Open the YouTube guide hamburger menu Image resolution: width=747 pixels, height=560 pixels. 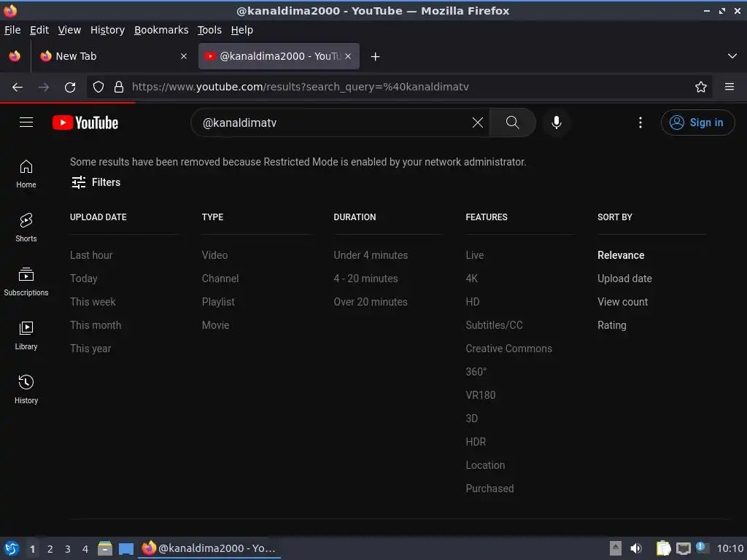pyautogui.click(x=26, y=122)
